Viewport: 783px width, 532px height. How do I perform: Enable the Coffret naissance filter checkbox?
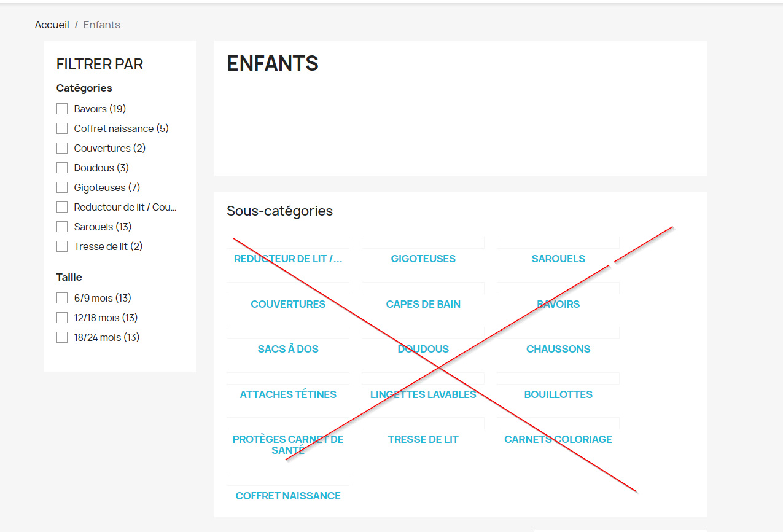point(62,128)
